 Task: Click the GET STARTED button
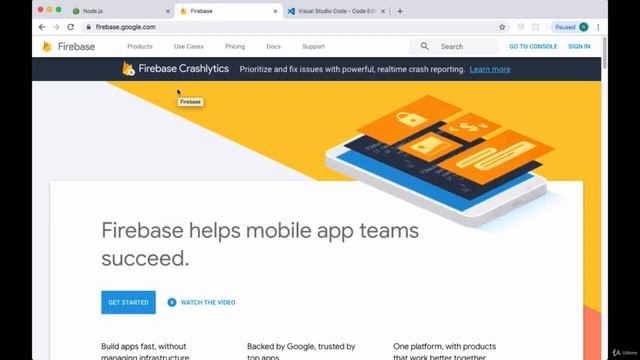pos(129,302)
